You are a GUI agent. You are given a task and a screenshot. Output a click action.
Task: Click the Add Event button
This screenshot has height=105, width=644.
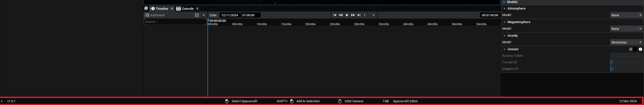[x=155, y=15]
